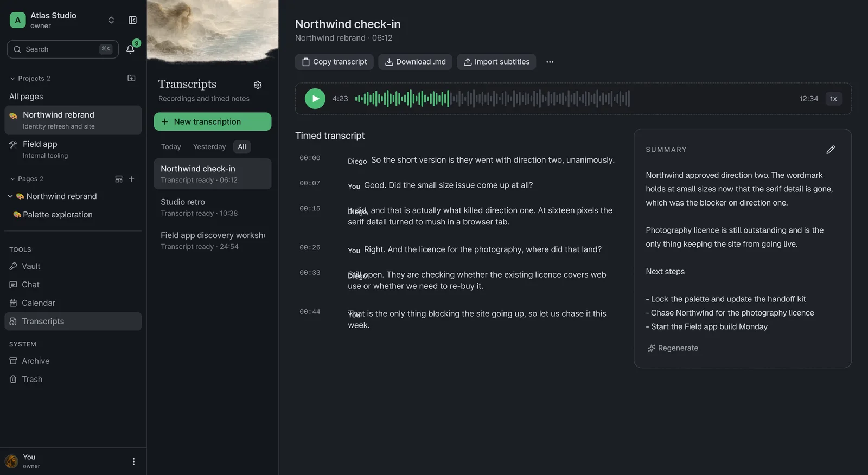Open the Atlas Studio workspace switcher
Image resolution: width=868 pixels, height=475 pixels.
click(x=111, y=20)
